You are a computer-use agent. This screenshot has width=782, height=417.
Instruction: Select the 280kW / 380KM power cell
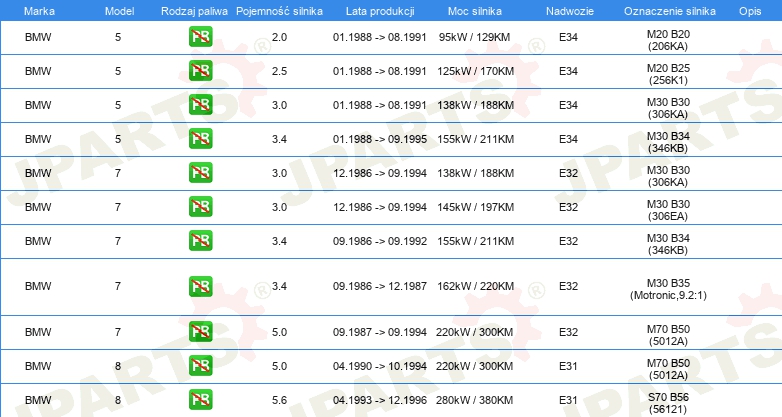click(474, 400)
